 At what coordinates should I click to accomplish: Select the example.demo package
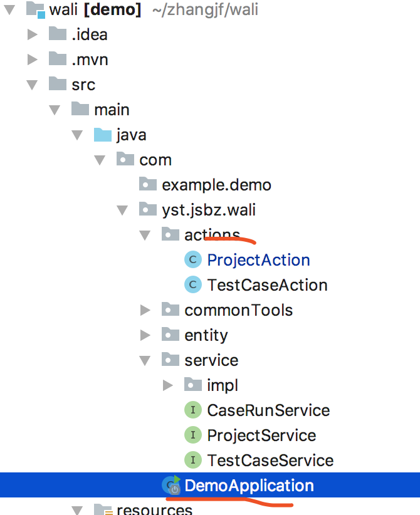pos(216,185)
